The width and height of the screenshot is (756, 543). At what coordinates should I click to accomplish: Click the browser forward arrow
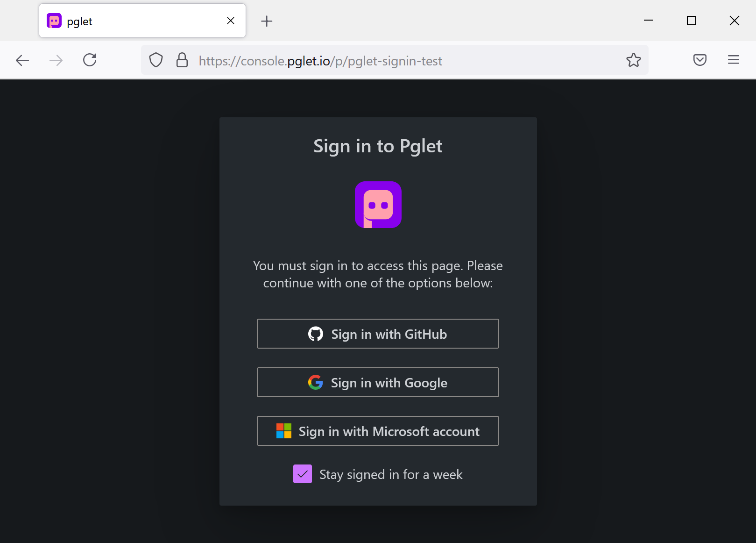point(56,60)
